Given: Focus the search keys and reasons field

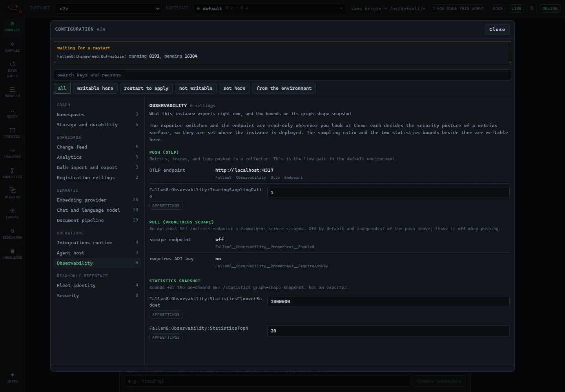Looking at the screenshot, I should click(282, 75).
